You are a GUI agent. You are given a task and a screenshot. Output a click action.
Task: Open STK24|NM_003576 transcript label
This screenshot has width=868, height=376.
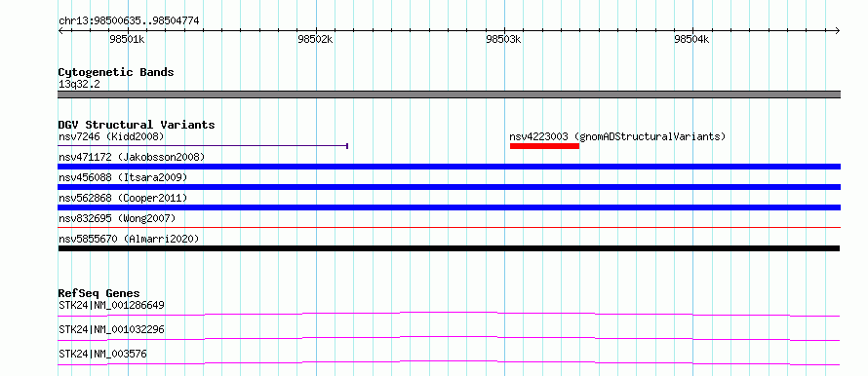tap(102, 354)
